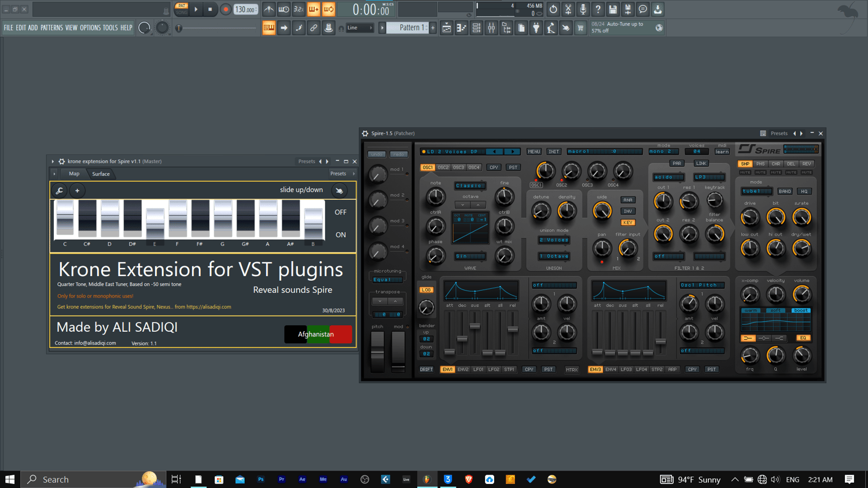Viewport: 868px width, 488px height.
Task: Click the shopping cart icon
Action: coord(580,28)
